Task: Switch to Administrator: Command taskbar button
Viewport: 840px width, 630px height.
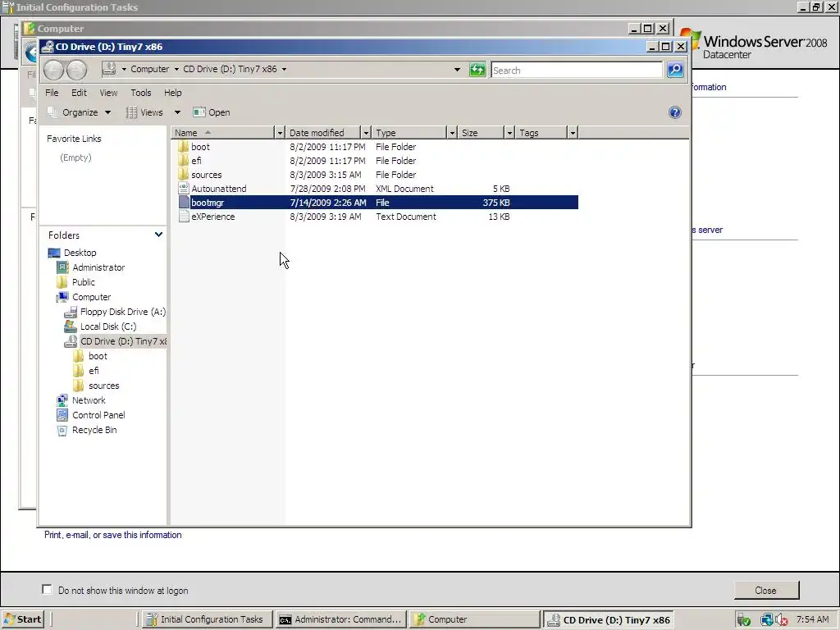Action: (x=340, y=619)
